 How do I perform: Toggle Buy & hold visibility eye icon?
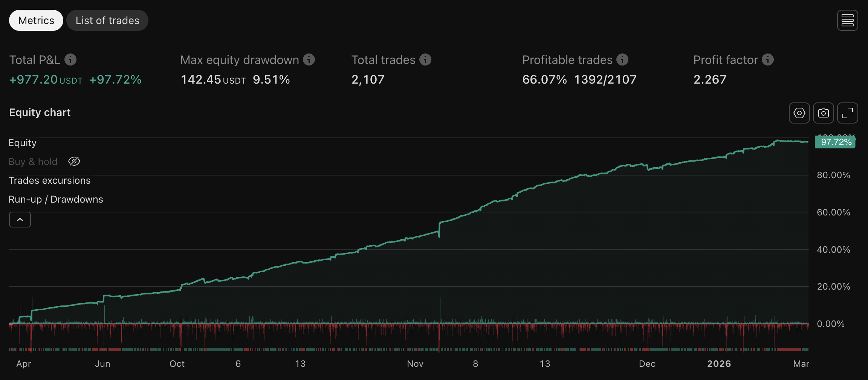click(x=74, y=162)
